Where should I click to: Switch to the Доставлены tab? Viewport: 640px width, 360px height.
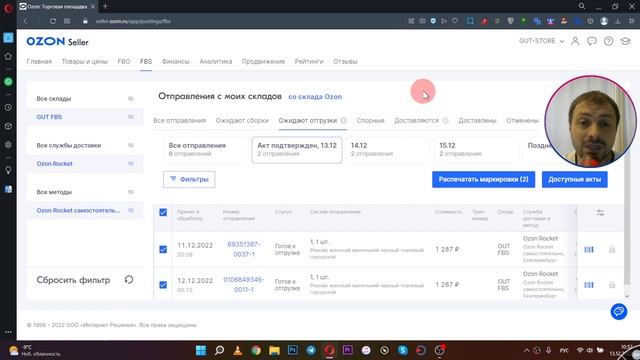pyautogui.click(x=477, y=120)
